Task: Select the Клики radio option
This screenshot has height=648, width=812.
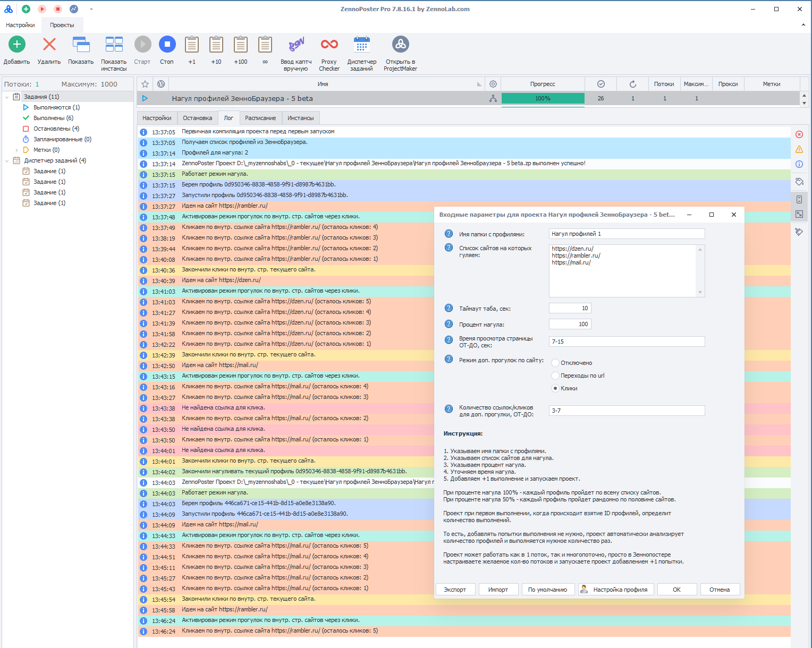Action: [x=555, y=388]
